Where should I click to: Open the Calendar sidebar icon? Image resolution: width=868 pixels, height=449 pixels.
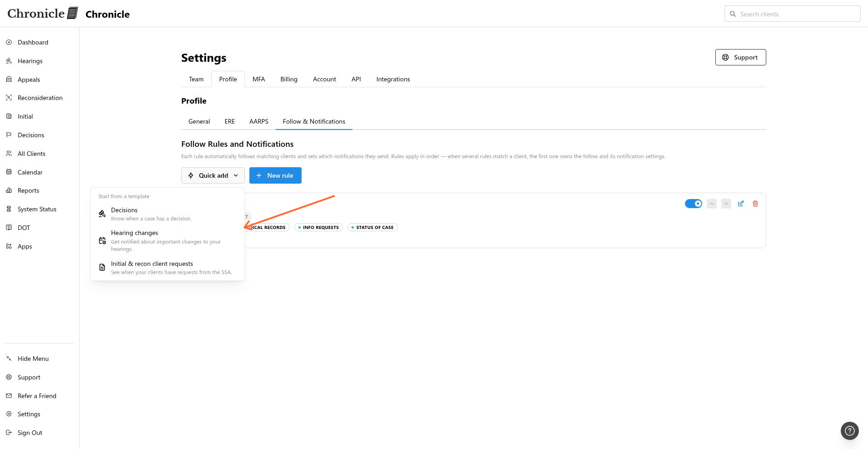(x=9, y=172)
